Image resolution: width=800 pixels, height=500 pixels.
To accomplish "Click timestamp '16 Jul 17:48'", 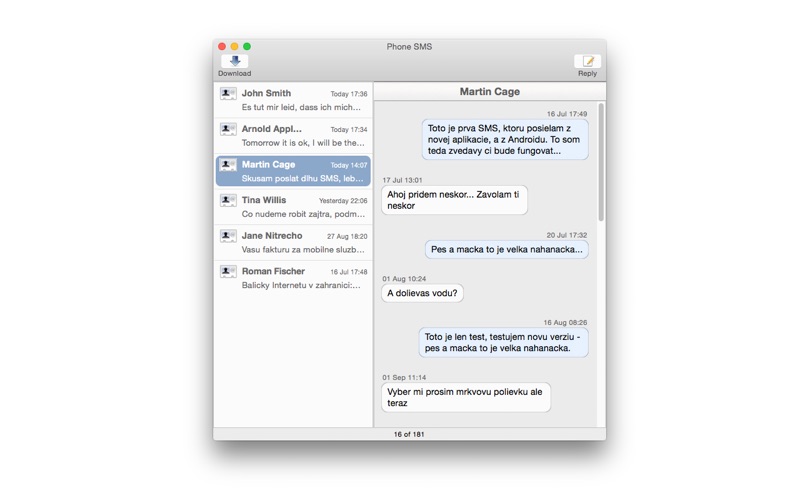I will point(349,272).
